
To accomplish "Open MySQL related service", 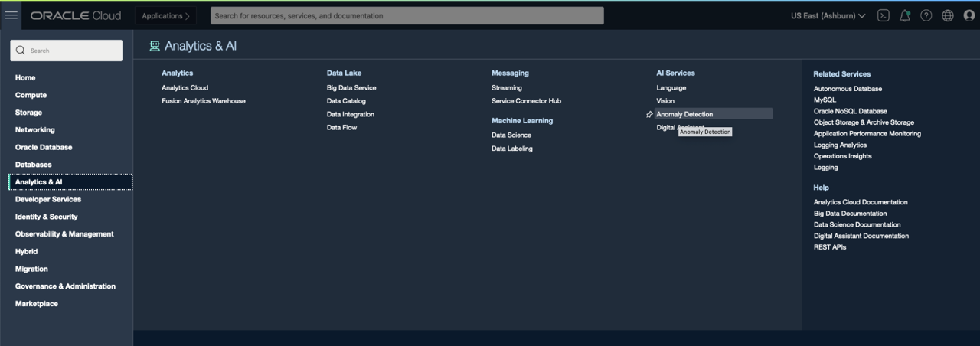I will pyautogui.click(x=825, y=100).
